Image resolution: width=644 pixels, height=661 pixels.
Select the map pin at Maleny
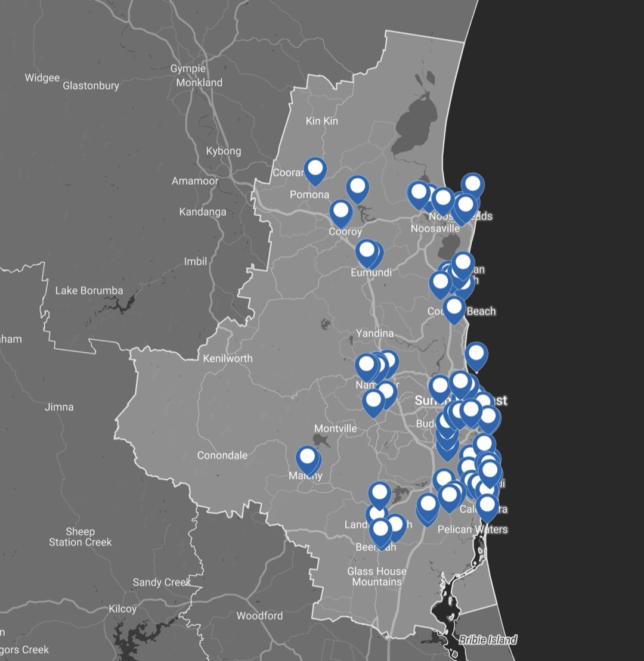(x=307, y=458)
